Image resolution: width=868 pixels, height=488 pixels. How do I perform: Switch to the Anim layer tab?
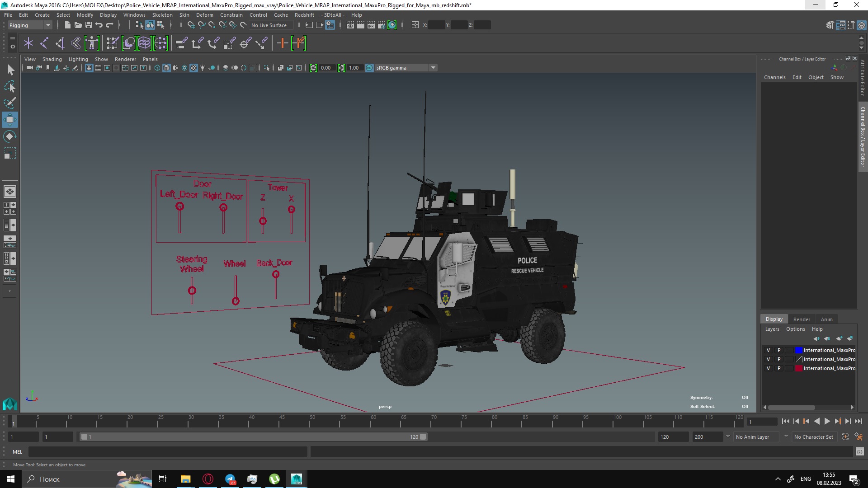[x=826, y=319]
